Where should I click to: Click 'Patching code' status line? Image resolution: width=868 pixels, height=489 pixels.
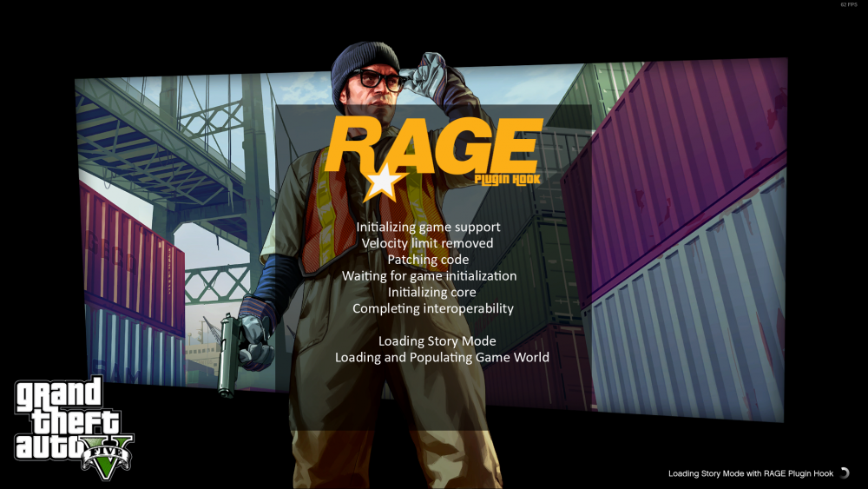click(428, 259)
